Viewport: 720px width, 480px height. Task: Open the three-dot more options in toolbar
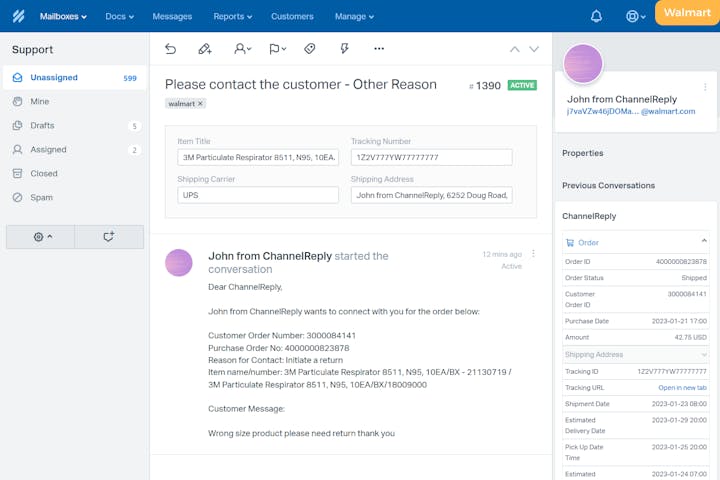(x=379, y=48)
